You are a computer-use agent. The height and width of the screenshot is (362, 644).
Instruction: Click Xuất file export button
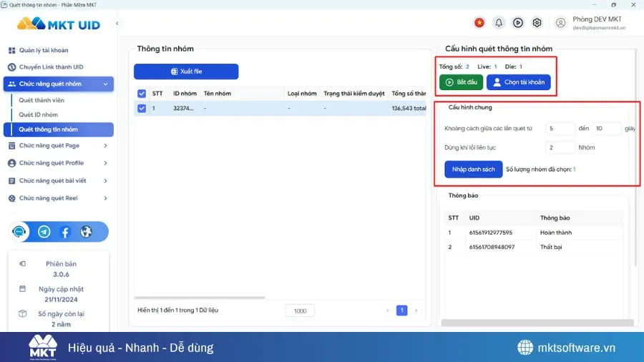pos(186,72)
